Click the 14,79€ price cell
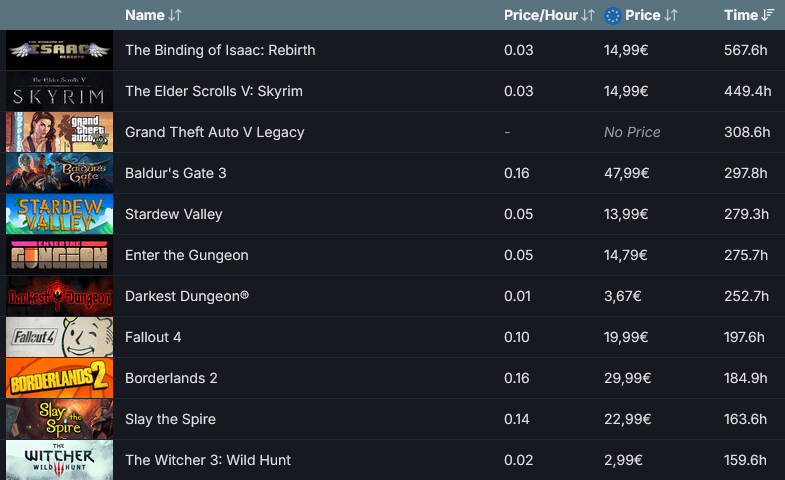The width and height of the screenshot is (785, 480). click(x=625, y=255)
